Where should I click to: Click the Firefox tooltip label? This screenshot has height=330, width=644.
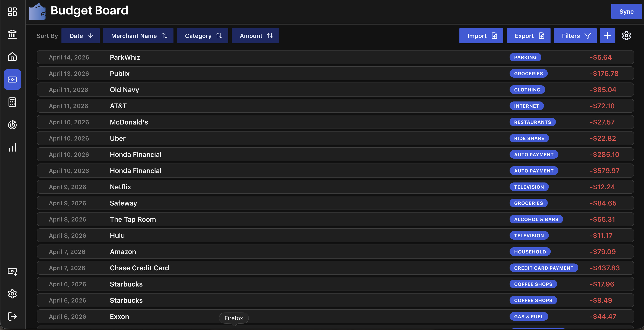tap(233, 318)
